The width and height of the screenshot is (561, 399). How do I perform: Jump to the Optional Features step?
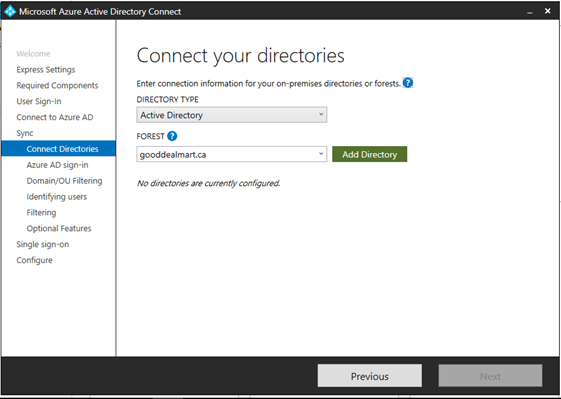(59, 228)
